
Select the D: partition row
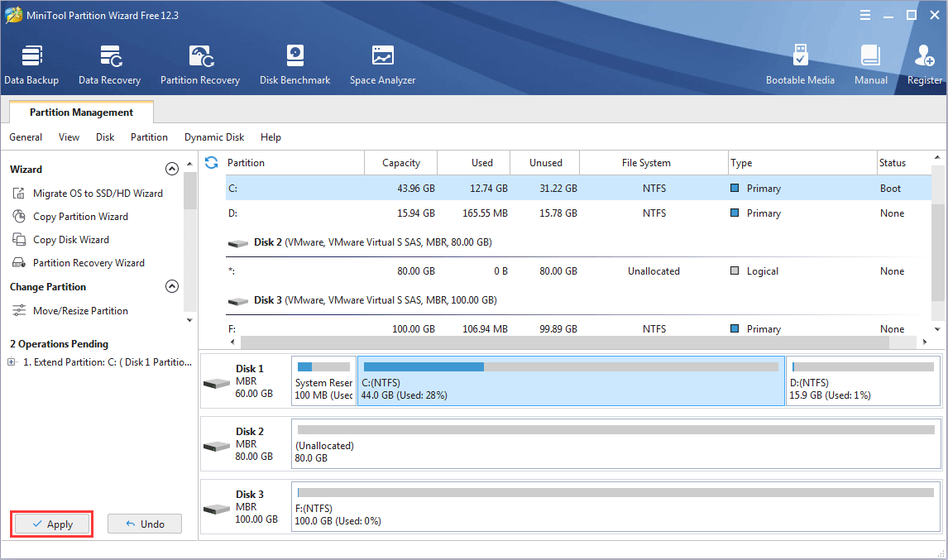[x=578, y=213]
